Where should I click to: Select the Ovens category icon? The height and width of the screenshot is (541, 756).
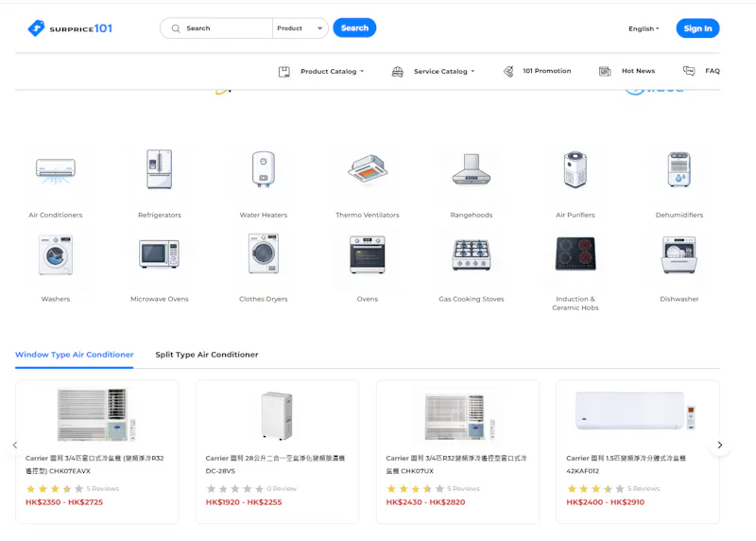click(x=368, y=254)
